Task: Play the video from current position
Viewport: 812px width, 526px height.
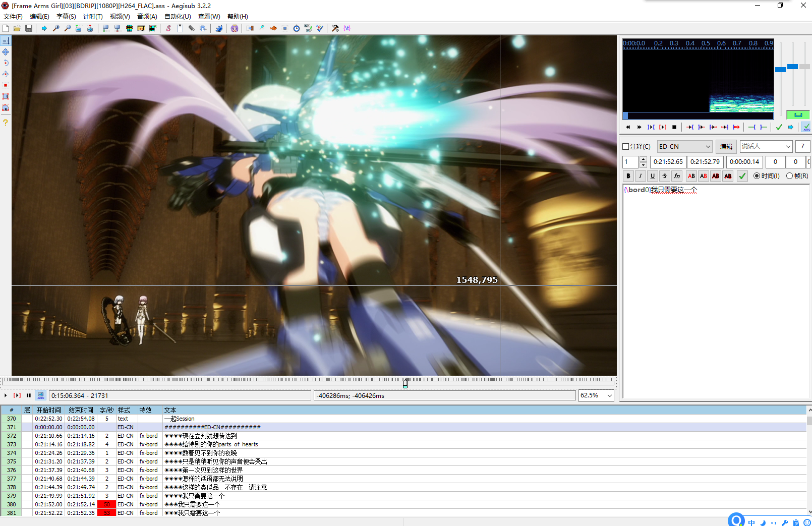Action: pos(6,395)
